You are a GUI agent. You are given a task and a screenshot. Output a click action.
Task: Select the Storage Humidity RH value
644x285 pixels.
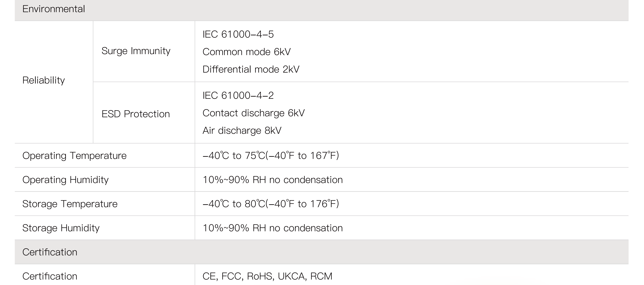coord(272,228)
